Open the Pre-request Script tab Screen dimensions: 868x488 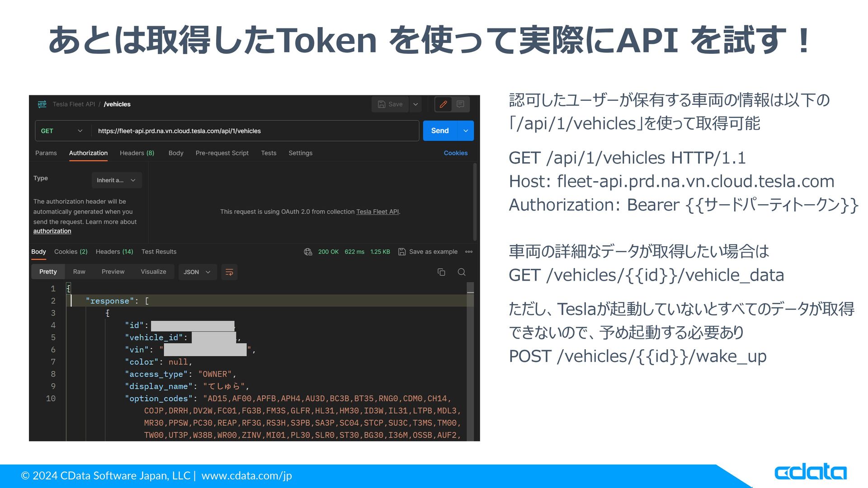point(222,153)
